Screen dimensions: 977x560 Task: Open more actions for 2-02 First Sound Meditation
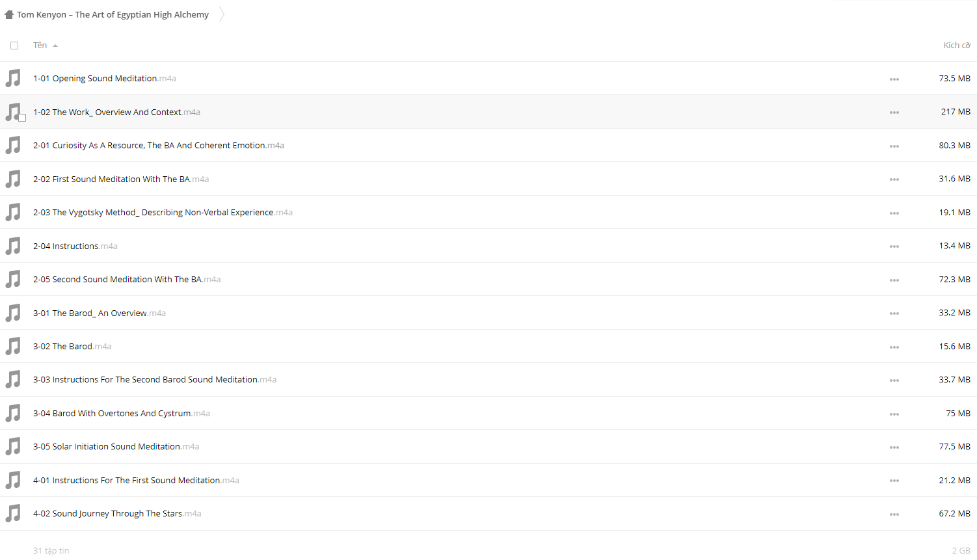click(x=894, y=180)
